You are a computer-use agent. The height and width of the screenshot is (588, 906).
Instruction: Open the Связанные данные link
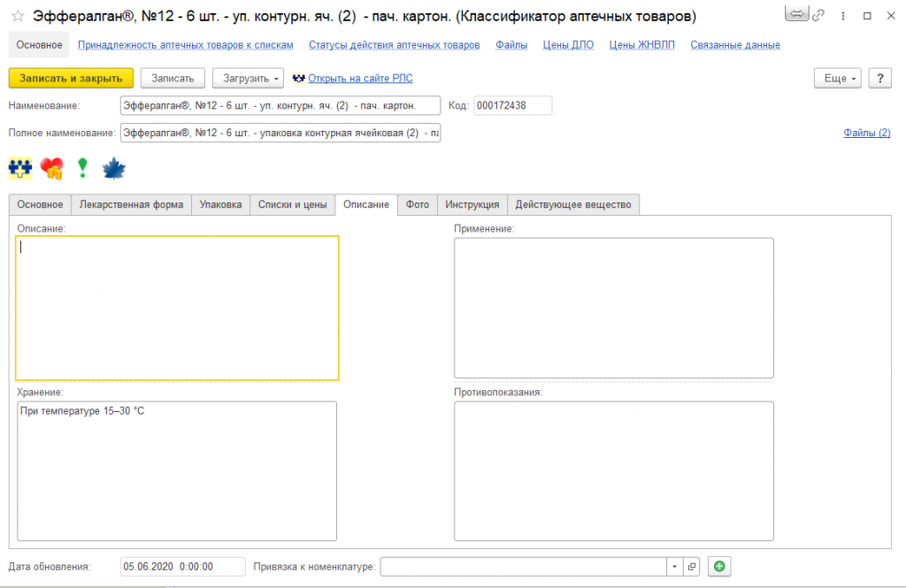(x=735, y=45)
